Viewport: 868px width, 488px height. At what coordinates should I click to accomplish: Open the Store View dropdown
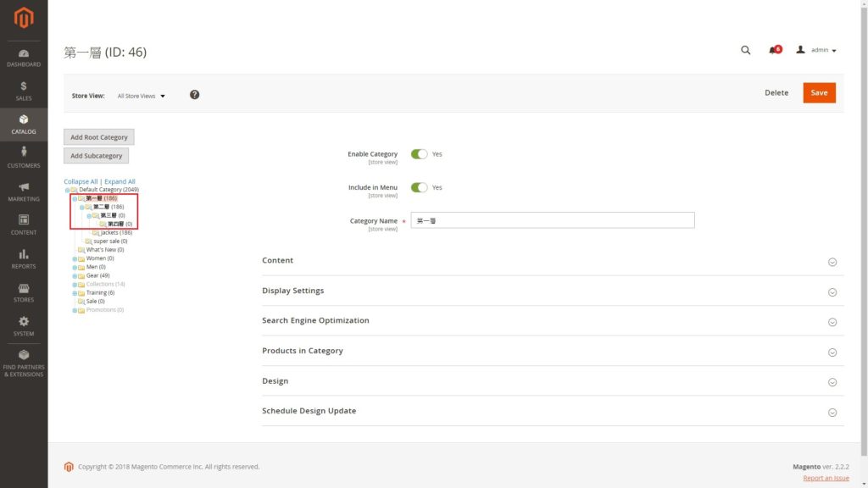tap(142, 96)
